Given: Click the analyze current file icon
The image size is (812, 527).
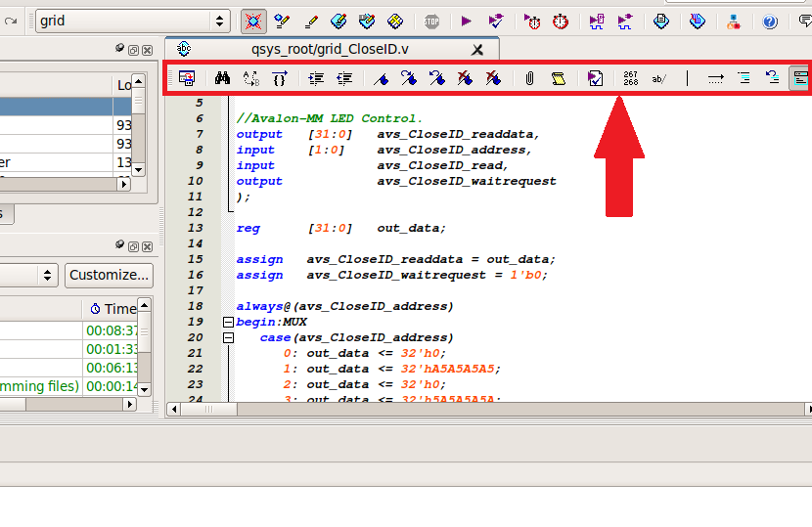Looking at the screenshot, I should coord(595,78).
